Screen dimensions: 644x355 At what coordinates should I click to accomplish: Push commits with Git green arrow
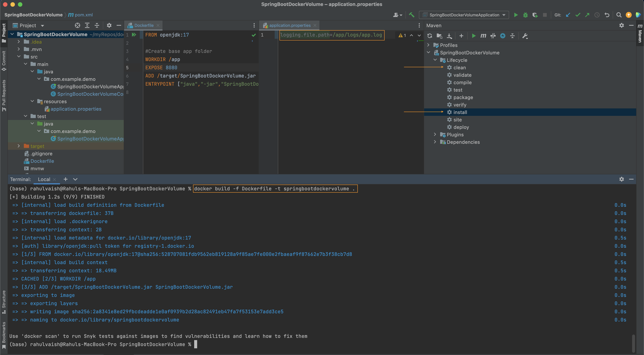tap(587, 15)
